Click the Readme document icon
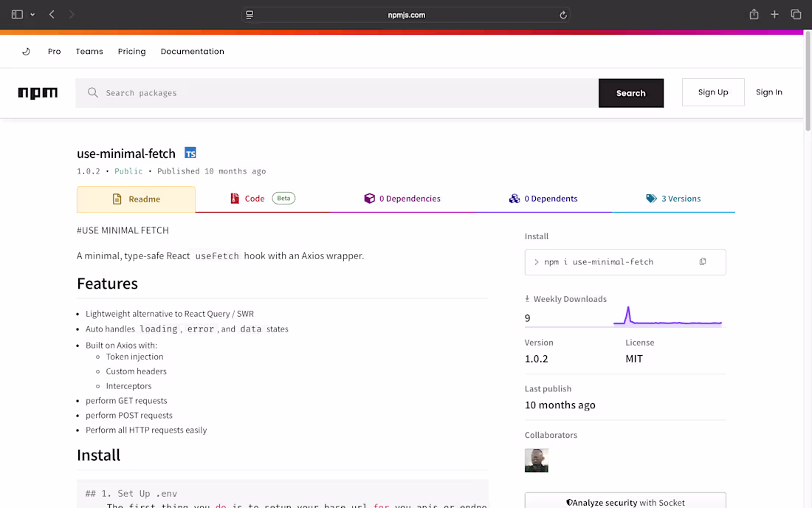Screen dimensions: 812x508 pos(117,199)
